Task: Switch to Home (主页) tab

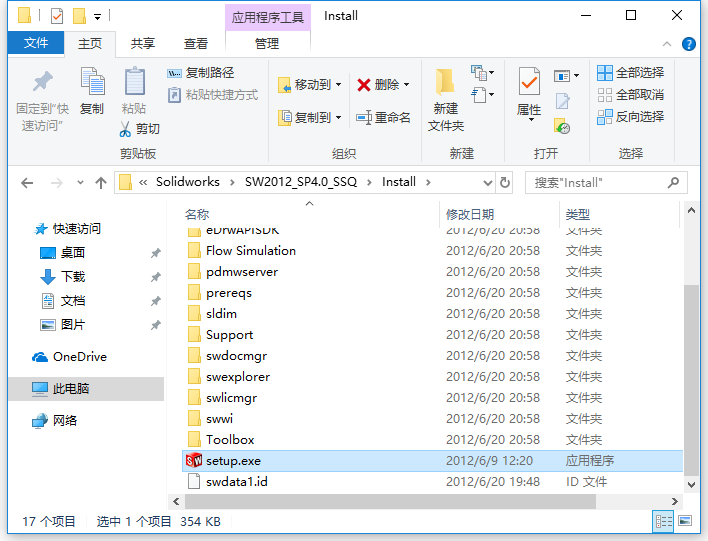Action: point(90,44)
